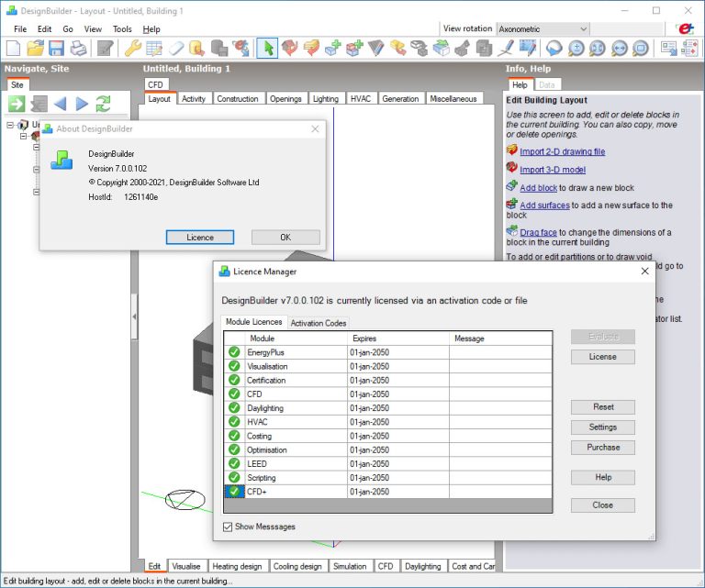This screenshot has height=588, width=705.
Task: Switch to the Openings tab
Action: tap(285, 99)
